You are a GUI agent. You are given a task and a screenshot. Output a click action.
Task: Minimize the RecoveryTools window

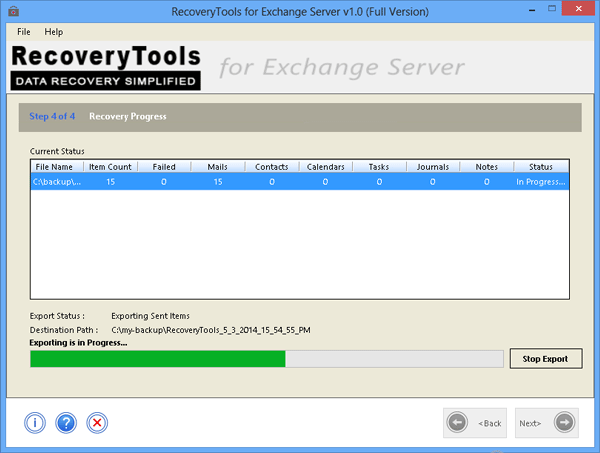pyautogui.click(x=532, y=10)
